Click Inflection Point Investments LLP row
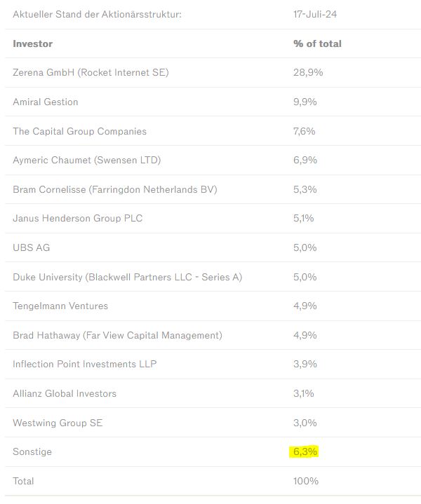 click(x=84, y=364)
